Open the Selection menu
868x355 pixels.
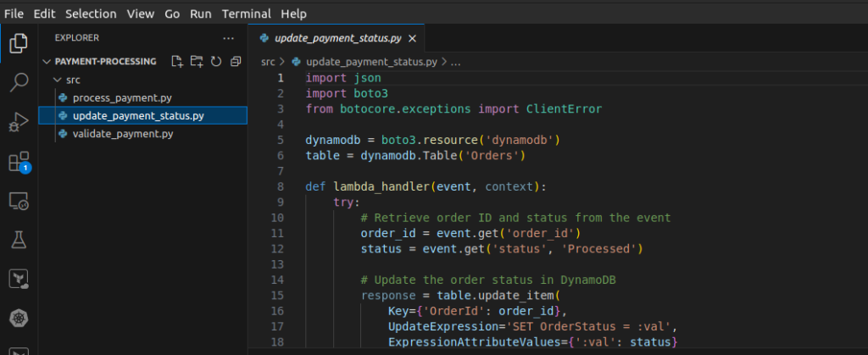(x=91, y=14)
